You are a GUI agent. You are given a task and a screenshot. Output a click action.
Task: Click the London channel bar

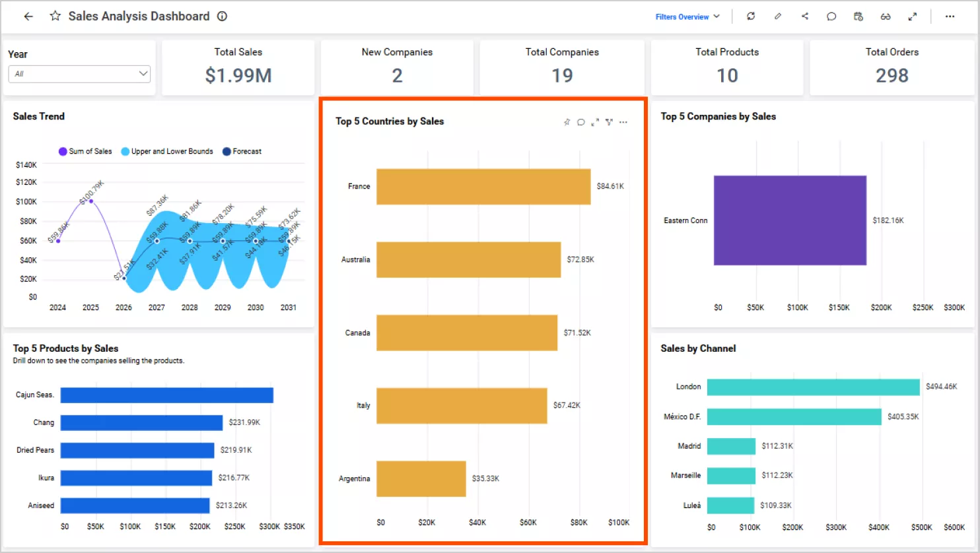click(814, 387)
